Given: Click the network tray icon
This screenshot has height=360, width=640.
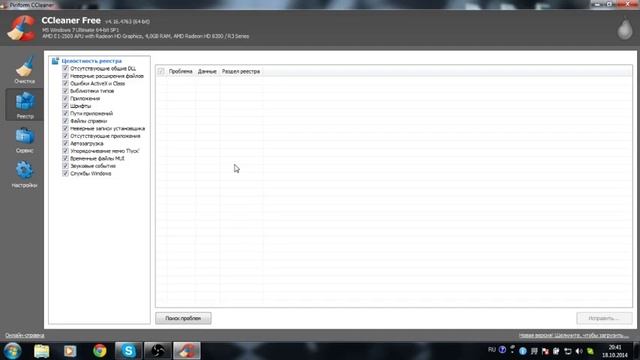Looking at the screenshot, I should click(568, 351).
